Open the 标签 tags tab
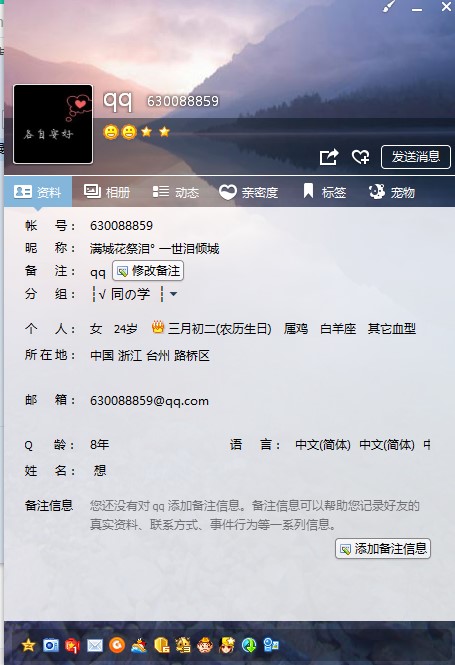This screenshot has width=455, height=665. tap(325, 192)
